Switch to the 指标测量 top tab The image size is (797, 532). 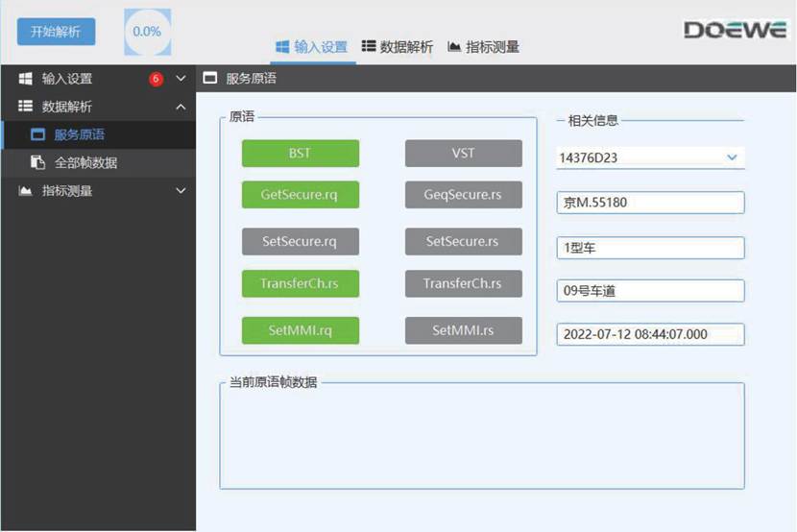coord(483,46)
